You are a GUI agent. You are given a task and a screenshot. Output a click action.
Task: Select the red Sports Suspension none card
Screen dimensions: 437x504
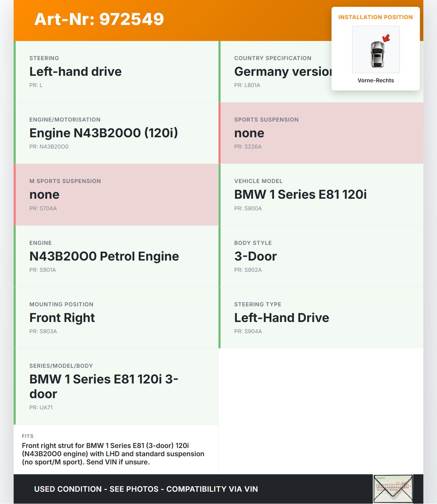321,133
